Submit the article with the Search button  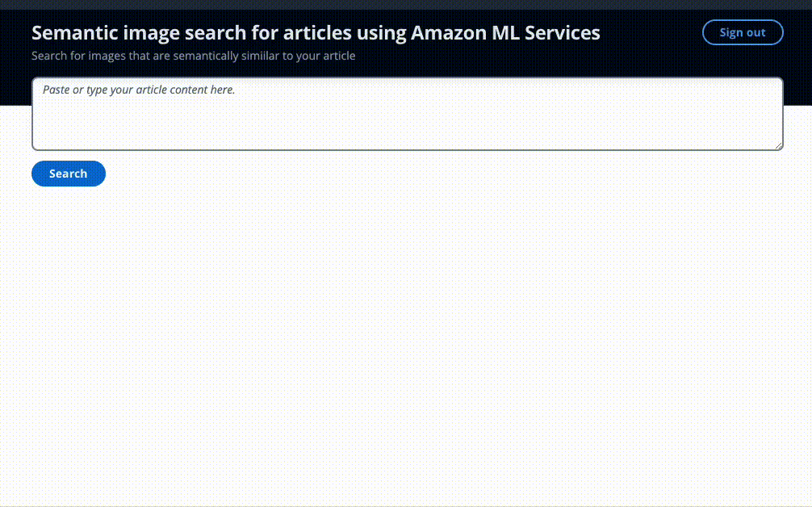(69, 174)
